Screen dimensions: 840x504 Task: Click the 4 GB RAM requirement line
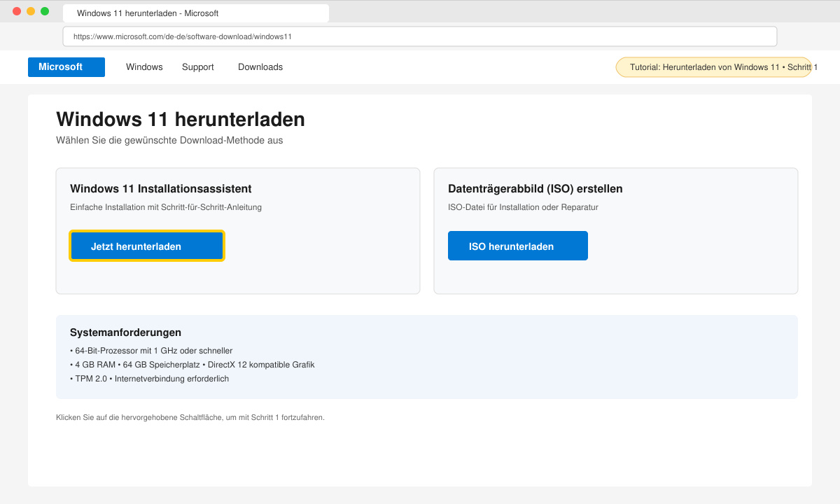click(192, 365)
